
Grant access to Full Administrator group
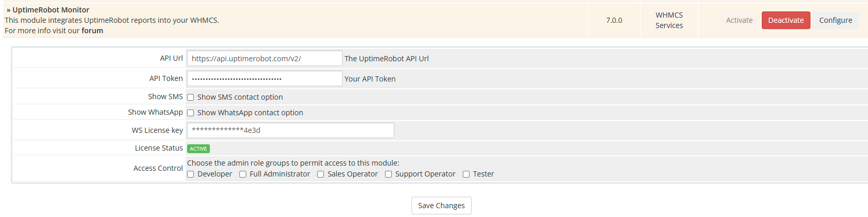[x=243, y=174]
